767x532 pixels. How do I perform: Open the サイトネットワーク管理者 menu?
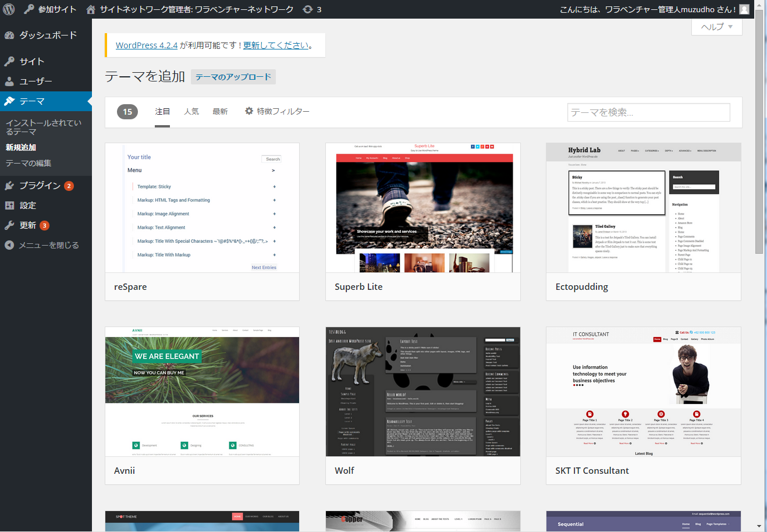point(190,9)
